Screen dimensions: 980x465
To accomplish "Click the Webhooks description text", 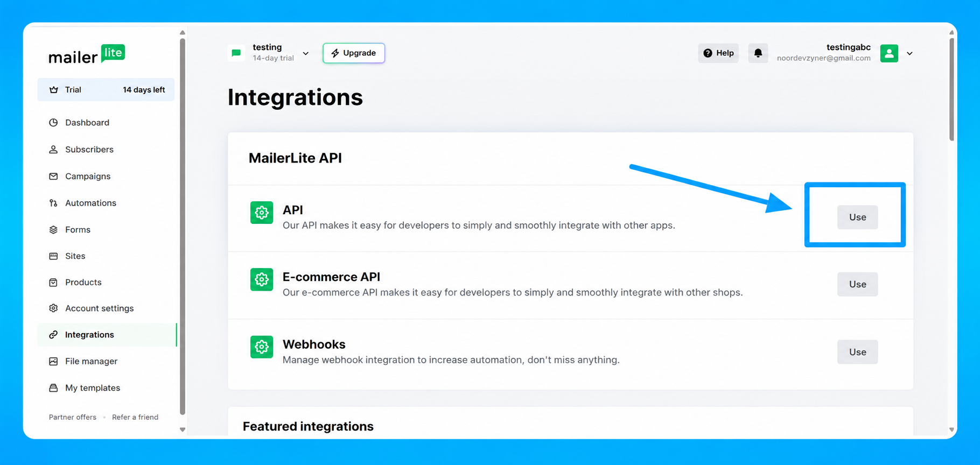I will point(451,360).
